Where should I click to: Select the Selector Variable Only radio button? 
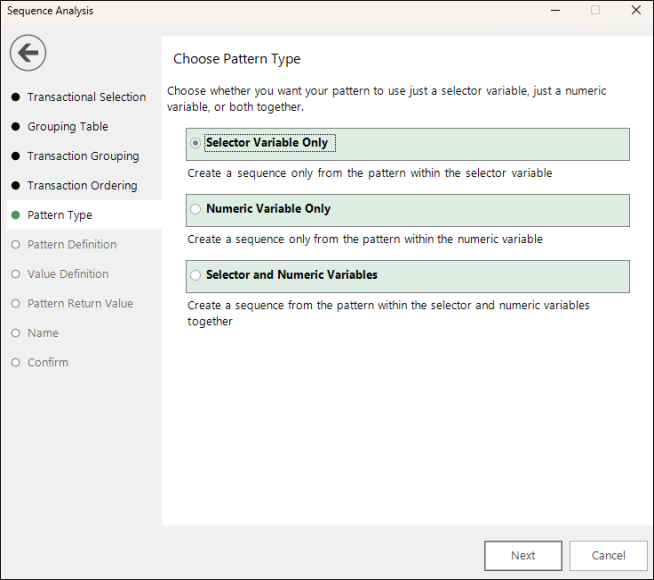coord(195,143)
